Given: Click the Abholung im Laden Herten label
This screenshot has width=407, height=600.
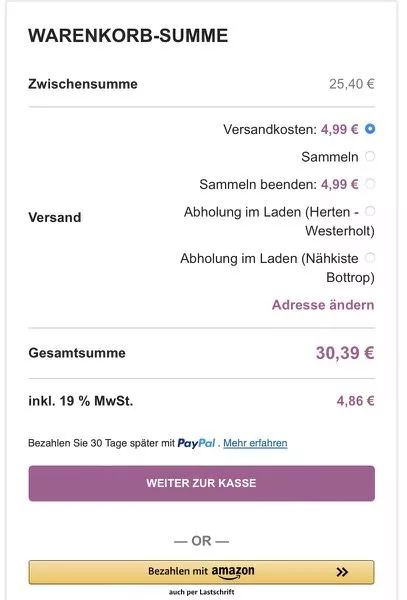Looking at the screenshot, I should [x=279, y=221].
